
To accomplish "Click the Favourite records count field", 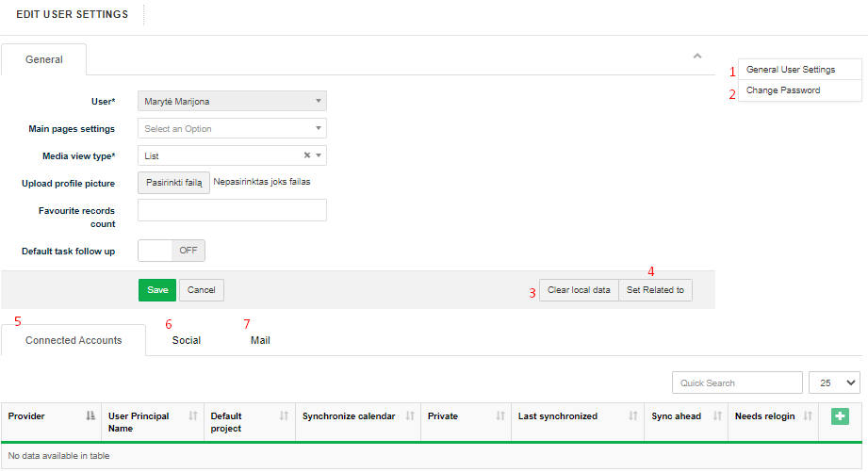I will pos(232,210).
